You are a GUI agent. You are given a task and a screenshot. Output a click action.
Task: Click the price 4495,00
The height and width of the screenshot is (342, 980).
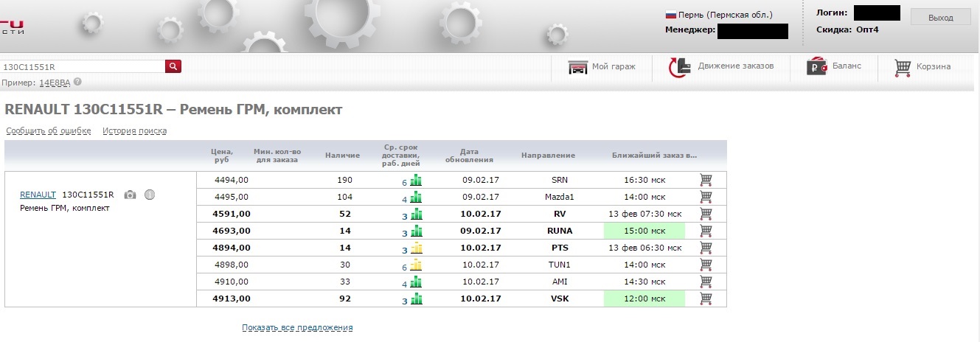(x=232, y=197)
